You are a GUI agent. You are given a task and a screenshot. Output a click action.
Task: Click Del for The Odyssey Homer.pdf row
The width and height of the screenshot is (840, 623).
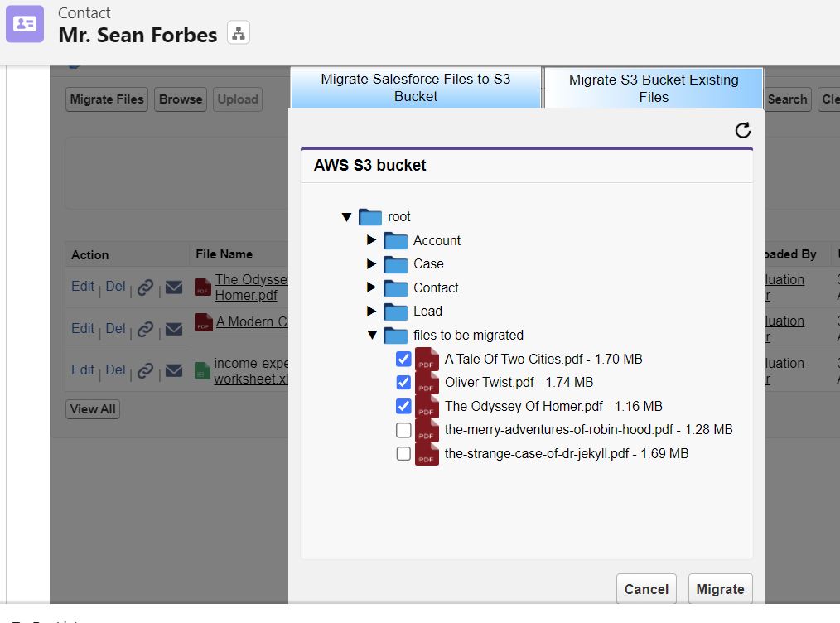tap(115, 286)
